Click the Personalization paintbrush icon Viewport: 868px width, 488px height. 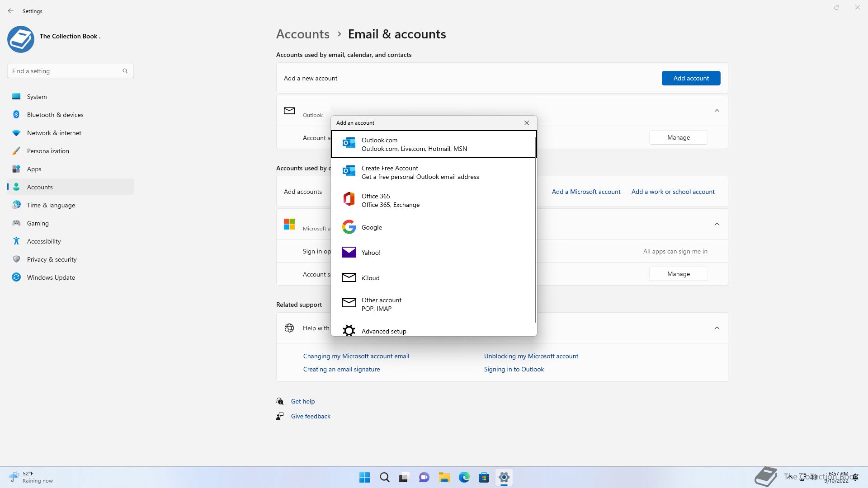coord(16,150)
